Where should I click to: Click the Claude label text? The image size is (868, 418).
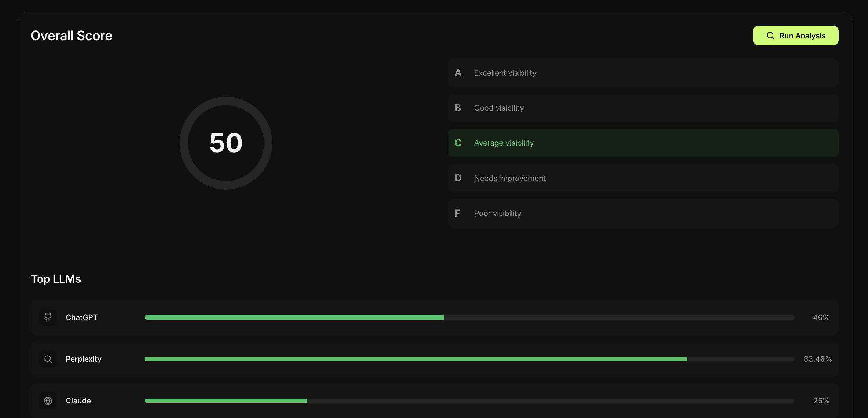78,401
